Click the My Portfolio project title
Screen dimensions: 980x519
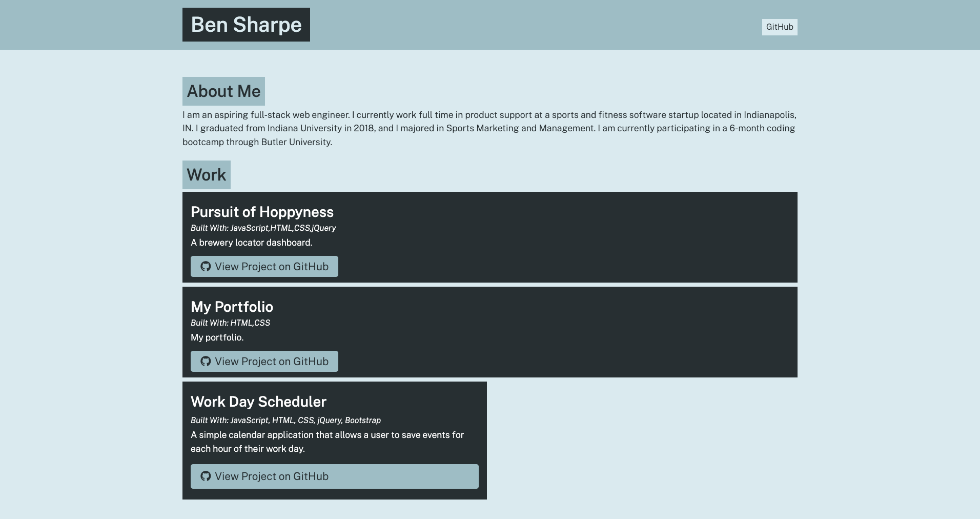point(232,307)
